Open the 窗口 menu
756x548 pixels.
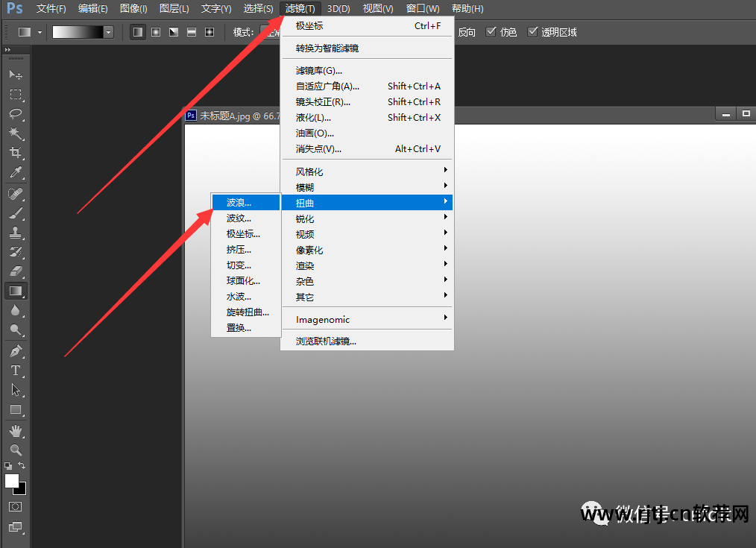click(421, 8)
